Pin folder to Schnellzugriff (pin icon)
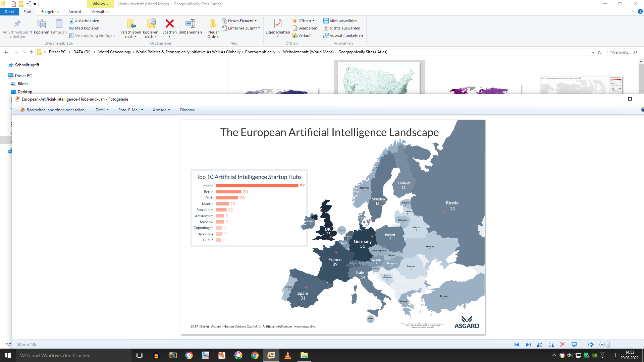The image size is (644, 362). tap(17, 24)
